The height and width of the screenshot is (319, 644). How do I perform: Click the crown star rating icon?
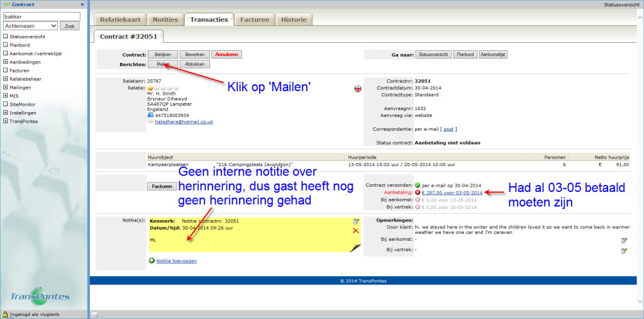coord(150,88)
